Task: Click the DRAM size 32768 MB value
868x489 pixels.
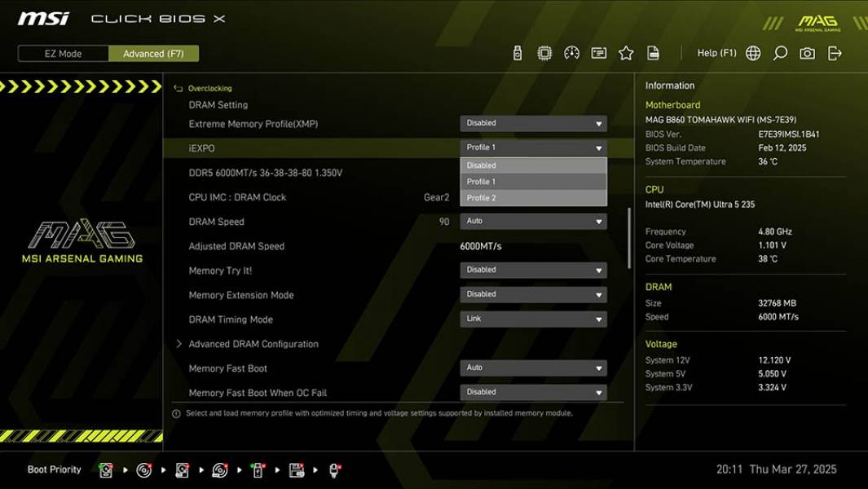Action: click(777, 303)
